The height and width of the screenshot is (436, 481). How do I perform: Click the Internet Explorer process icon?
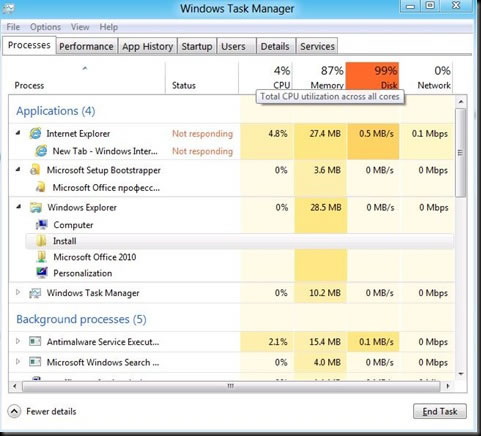[35, 134]
